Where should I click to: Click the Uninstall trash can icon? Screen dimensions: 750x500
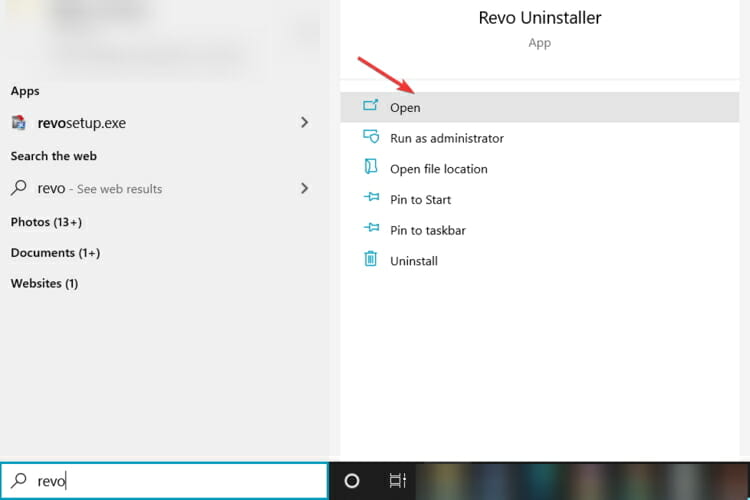pyautogui.click(x=371, y=258)
